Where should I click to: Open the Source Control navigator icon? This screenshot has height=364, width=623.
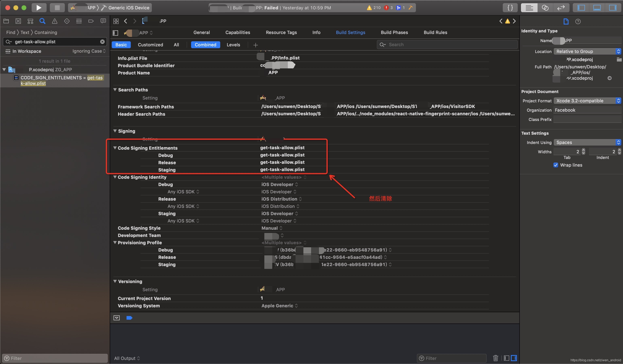point(18,21)
